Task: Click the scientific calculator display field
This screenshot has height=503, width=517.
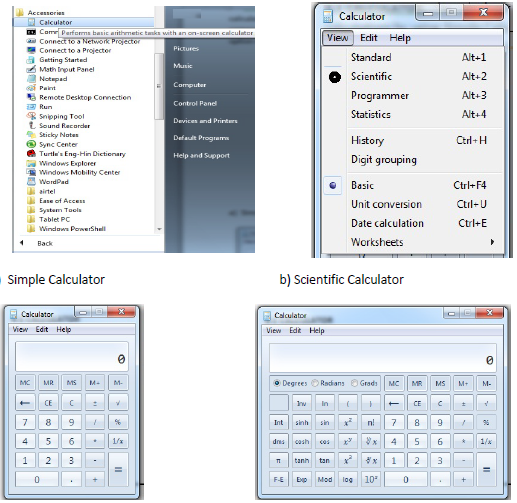Action: [383, 358]
